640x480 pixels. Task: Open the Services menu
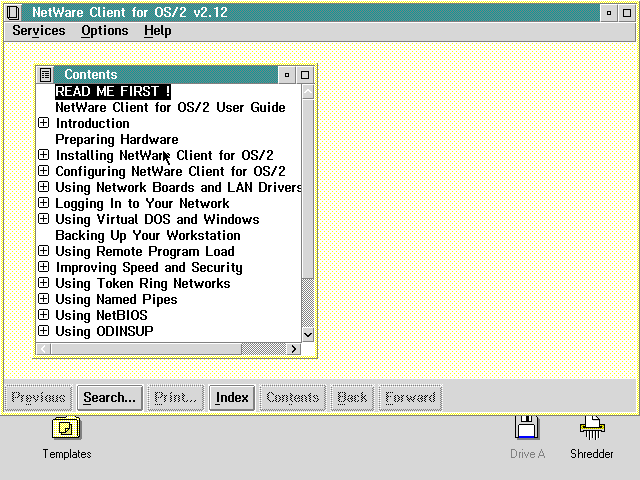coord(39,30)
